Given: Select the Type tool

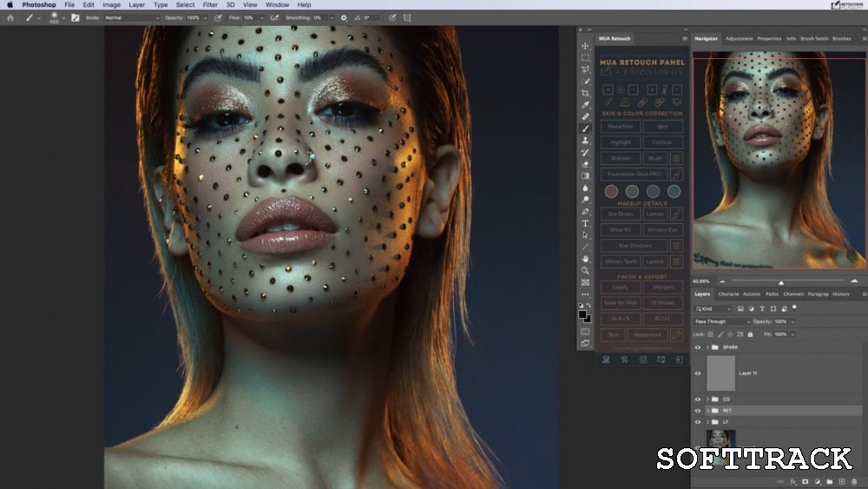Looking at the screenshot, I should click(585, 223).
